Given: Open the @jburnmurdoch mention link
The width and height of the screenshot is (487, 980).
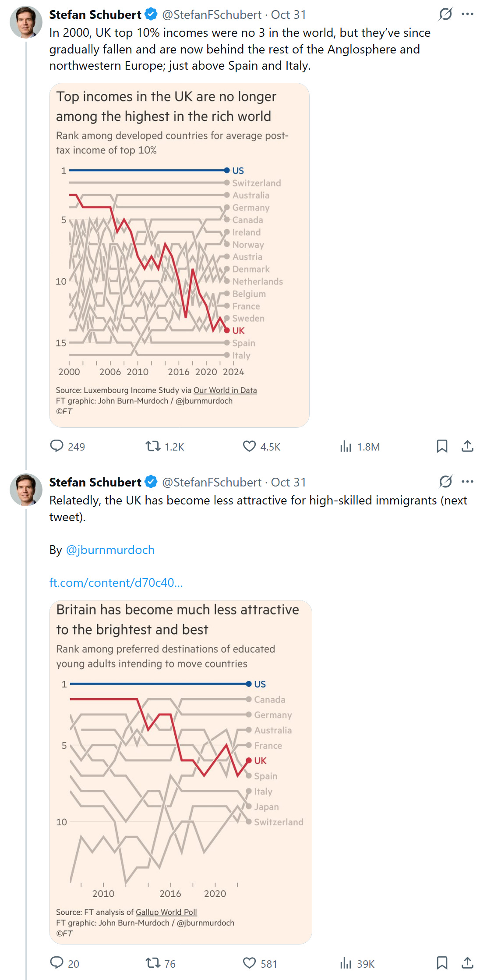Looking at the screenshot, I should pyautogui.click(x=110, y=550).
